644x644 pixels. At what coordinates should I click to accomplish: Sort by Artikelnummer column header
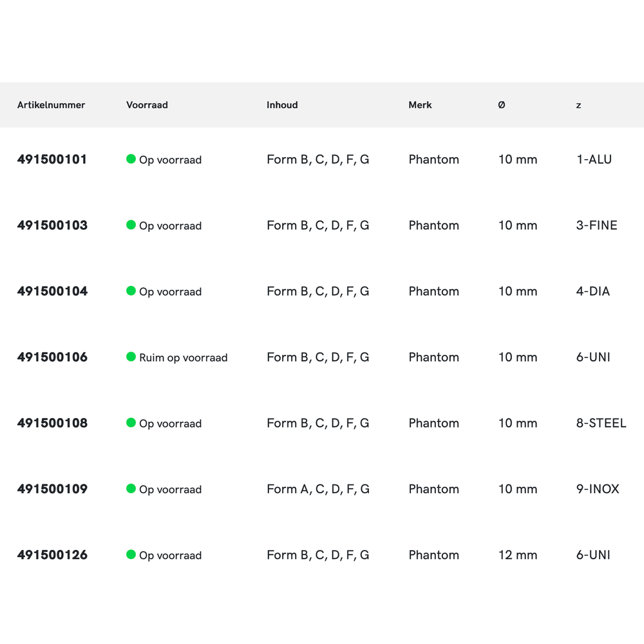tap(51, 105)
